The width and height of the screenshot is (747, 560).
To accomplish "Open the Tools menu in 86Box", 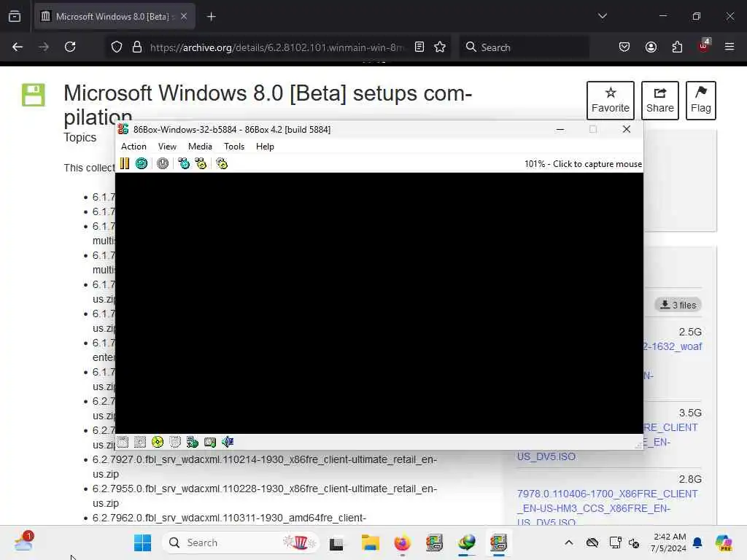I will [x=234, y=146].
